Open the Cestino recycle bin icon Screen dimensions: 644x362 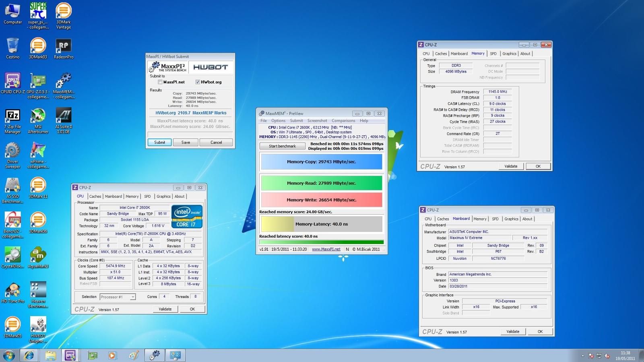pos(12,48)
